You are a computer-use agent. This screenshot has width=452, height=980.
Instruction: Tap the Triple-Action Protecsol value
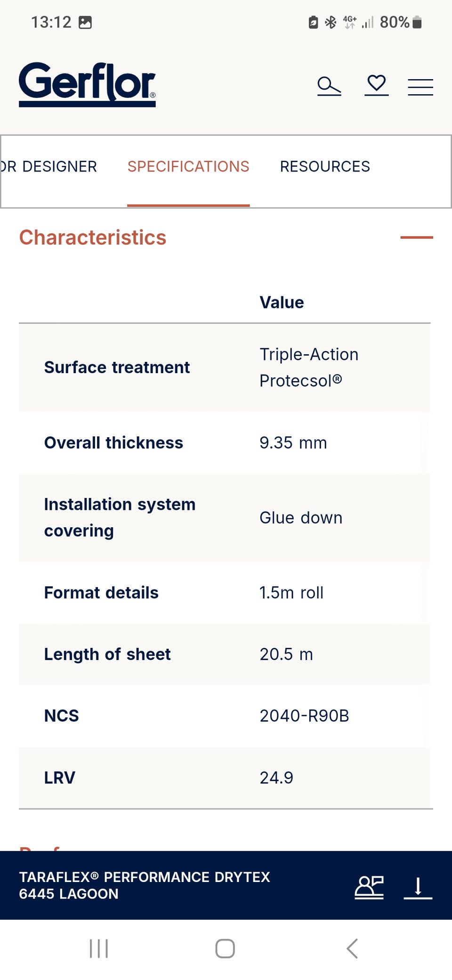tap(309, 367)
